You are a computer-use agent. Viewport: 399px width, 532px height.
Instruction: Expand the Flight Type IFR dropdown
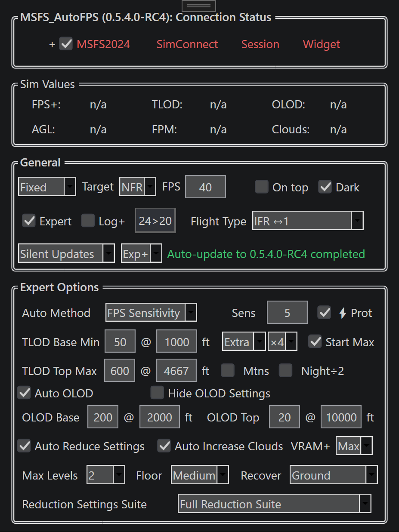point(308,221)
